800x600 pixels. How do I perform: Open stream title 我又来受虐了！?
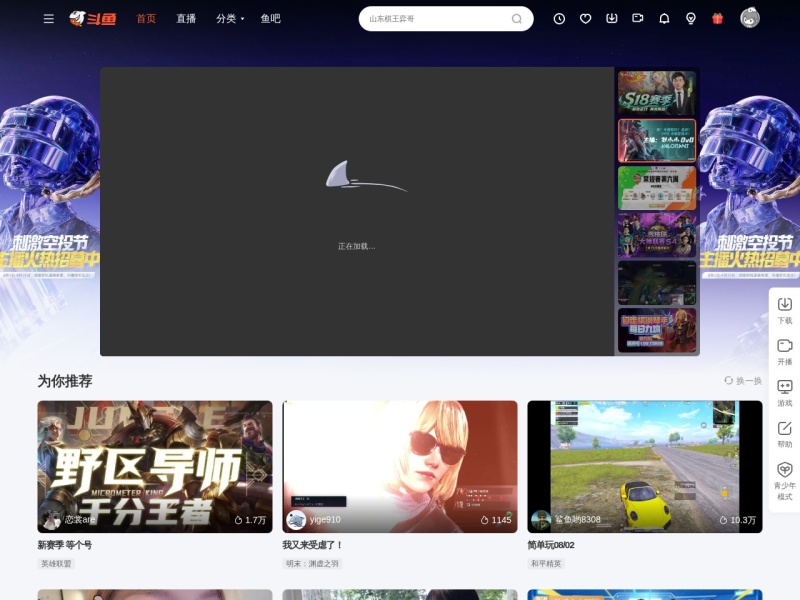point(313,545)
